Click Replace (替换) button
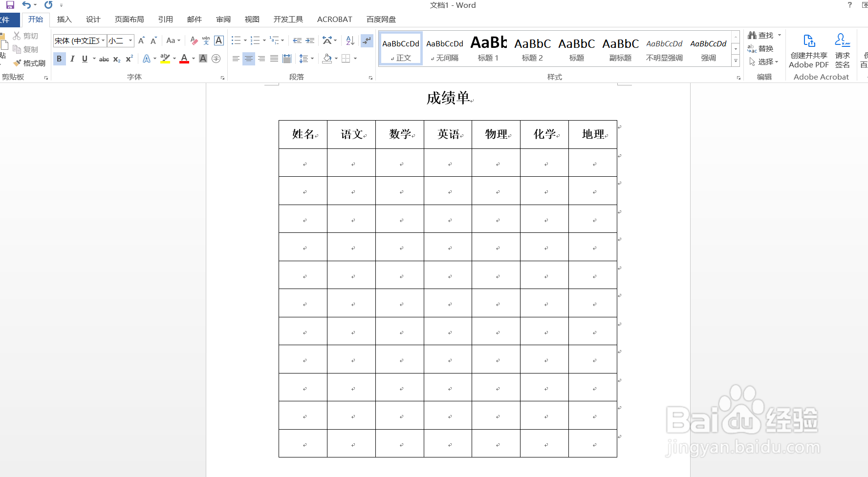This screenshot has height=477, width=868. tap(761, 48)
